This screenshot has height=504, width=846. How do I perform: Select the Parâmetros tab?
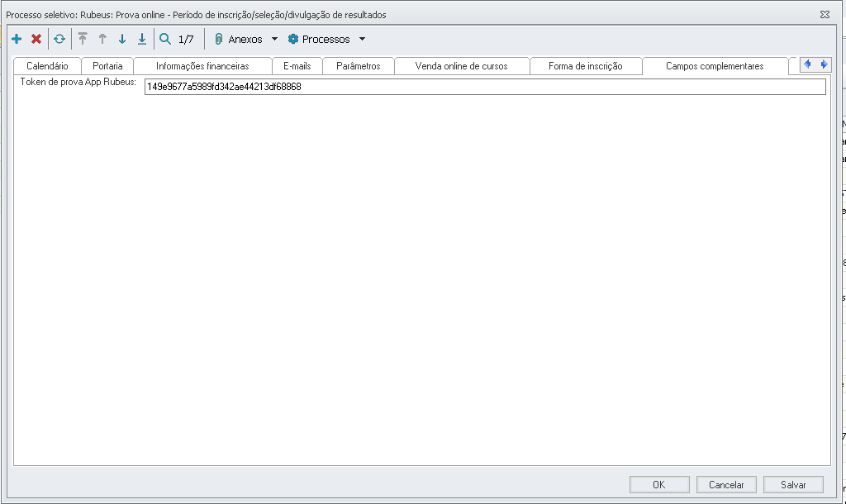(x=359, y=66)
